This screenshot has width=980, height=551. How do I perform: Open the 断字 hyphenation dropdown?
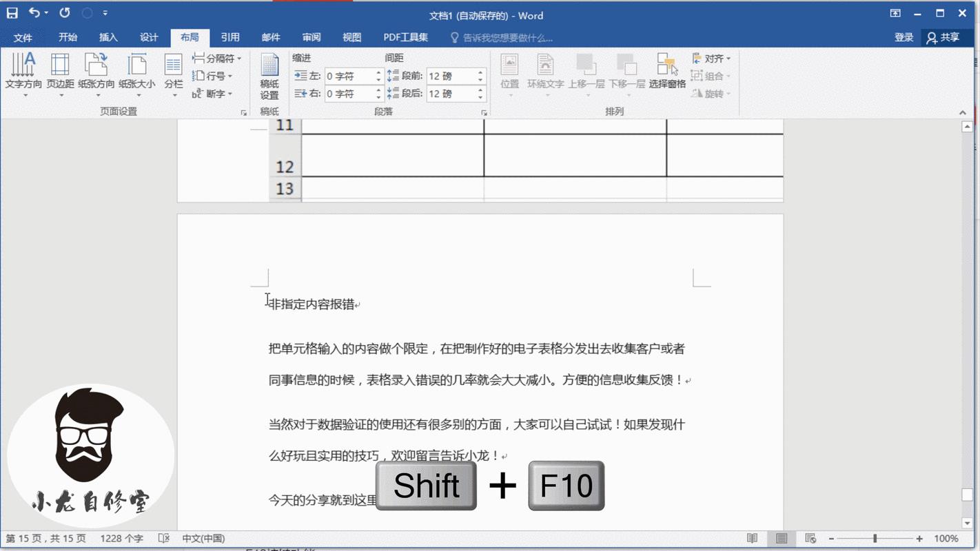click(x=212, y=94)
